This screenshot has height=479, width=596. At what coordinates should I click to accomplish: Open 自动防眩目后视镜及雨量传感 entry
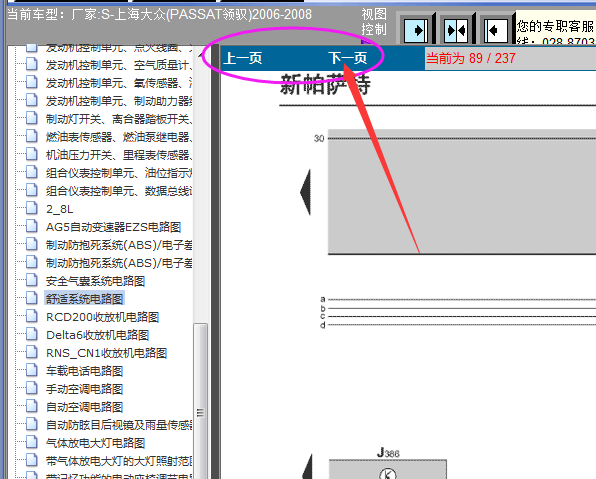pos(119,425)
